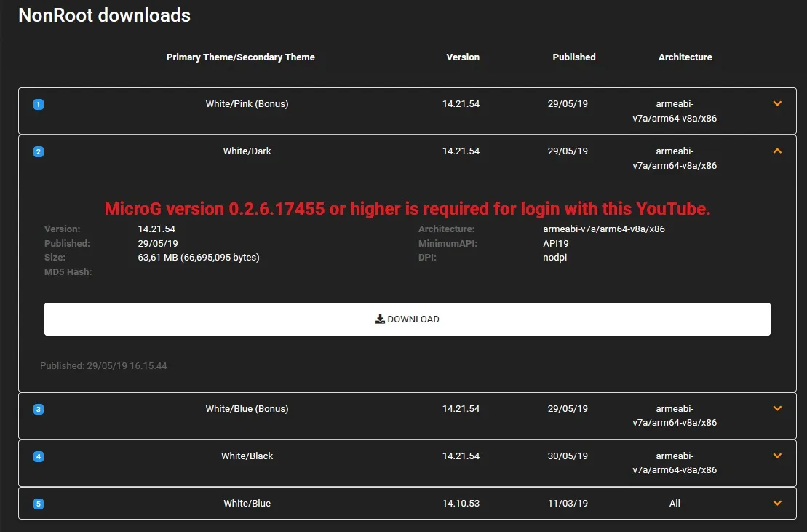This screenshot has width=807, height=532.
Task: Click the Architecture column header
Action: [x=685, y=57]
